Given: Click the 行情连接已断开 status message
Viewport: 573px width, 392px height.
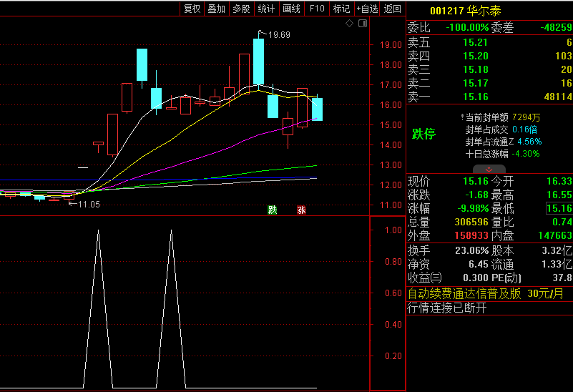Looking at the screenshot, I should (x=446, y=308).
